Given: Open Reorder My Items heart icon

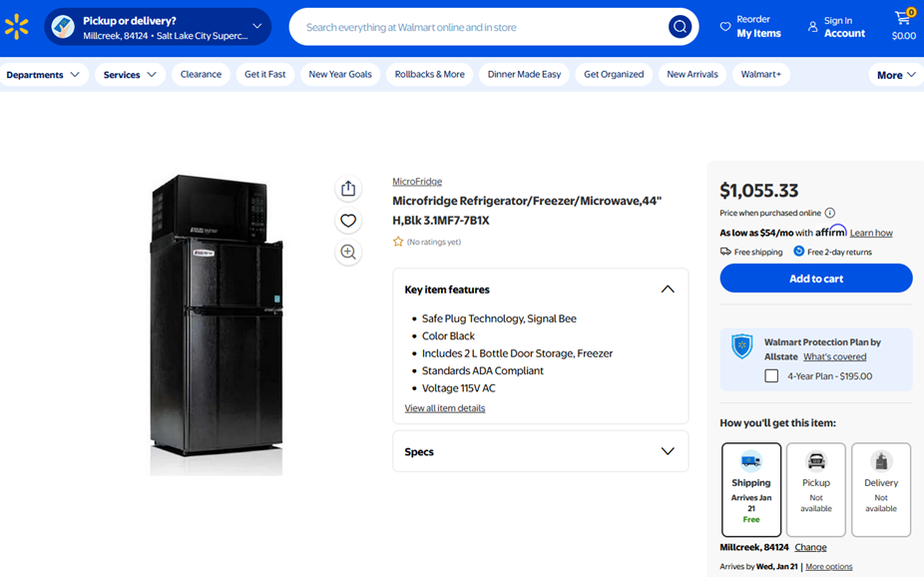Looking at the screenshot, I should [725, 27].
